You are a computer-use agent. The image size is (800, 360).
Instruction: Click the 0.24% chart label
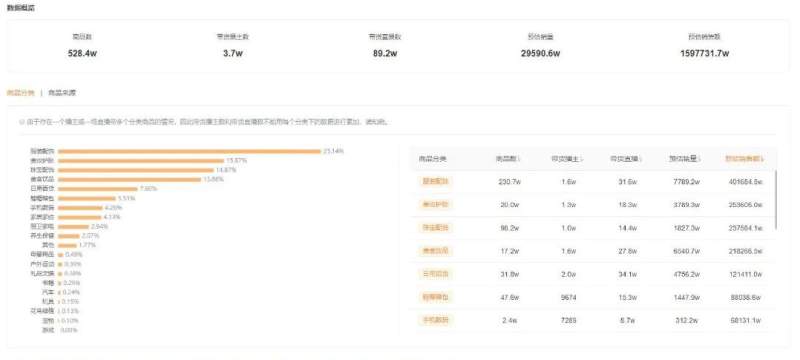tap(71, 292)
